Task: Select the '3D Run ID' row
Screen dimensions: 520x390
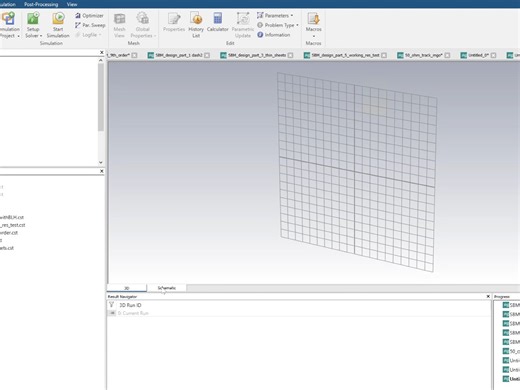Action: point(299,305)
